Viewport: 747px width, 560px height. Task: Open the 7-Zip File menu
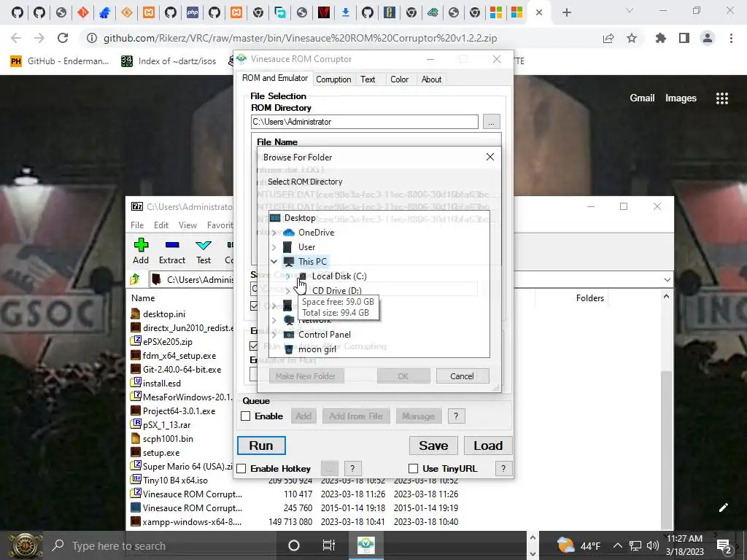137,225
